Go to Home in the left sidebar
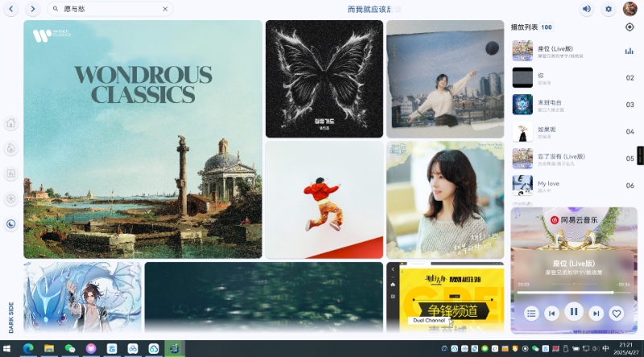 [x=11, y=123]
